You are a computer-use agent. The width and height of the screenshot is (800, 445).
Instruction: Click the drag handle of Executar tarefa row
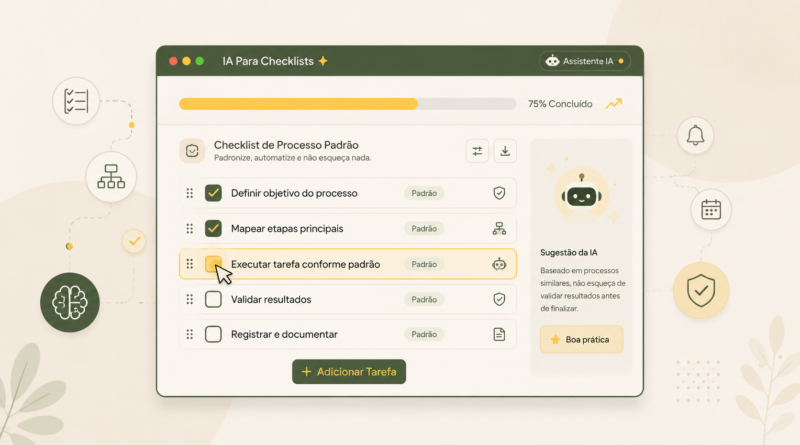tap(190, 264)
